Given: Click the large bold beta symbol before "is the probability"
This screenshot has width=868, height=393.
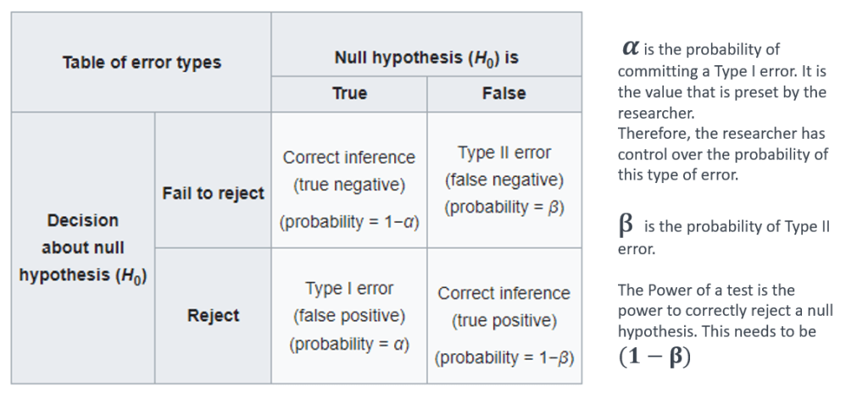Looking at the screenshot, I should tap(626, 226).
